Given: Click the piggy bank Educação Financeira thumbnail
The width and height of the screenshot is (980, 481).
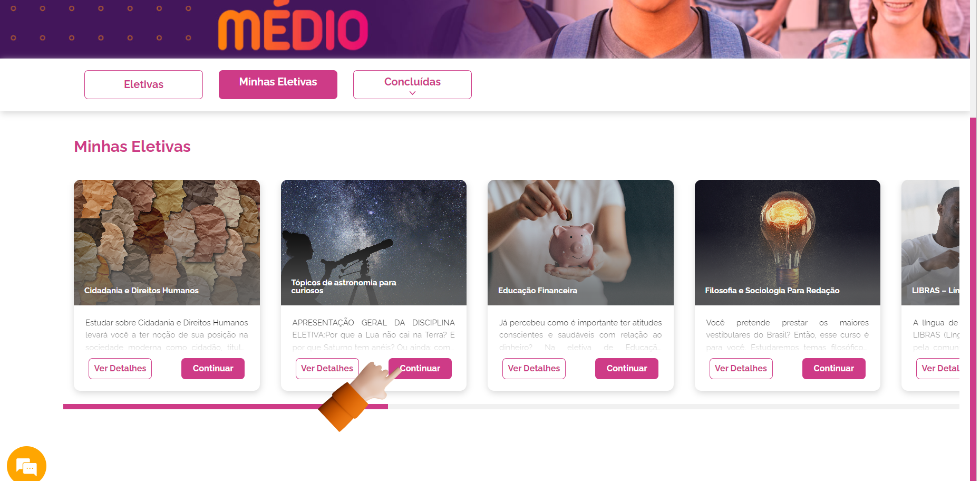Looking at the screenshot, I should (580, 243).
